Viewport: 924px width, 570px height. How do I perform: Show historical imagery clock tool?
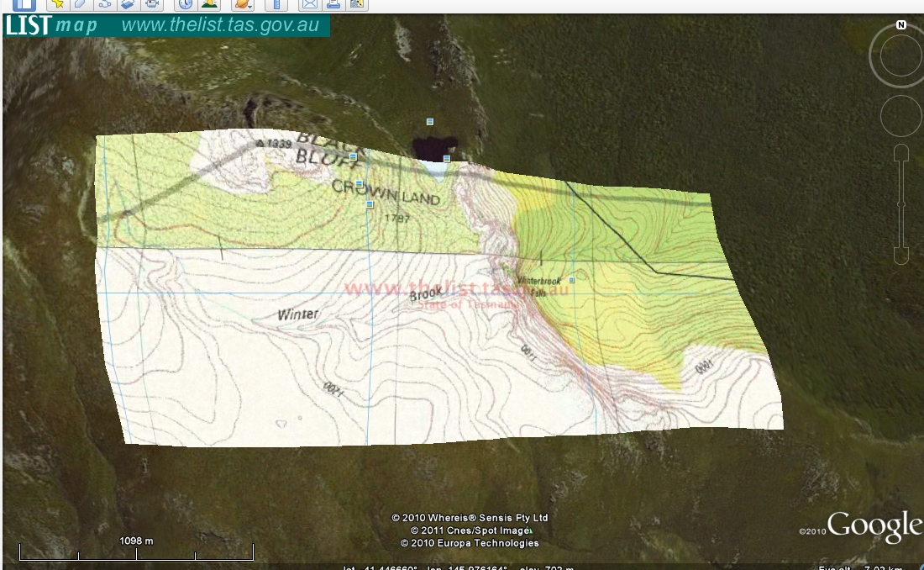pos(185,5)
